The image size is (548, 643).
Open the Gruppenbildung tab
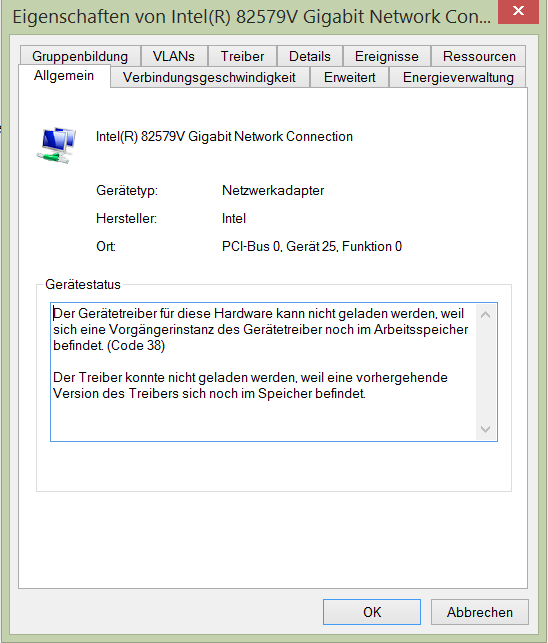click(80, 56)
